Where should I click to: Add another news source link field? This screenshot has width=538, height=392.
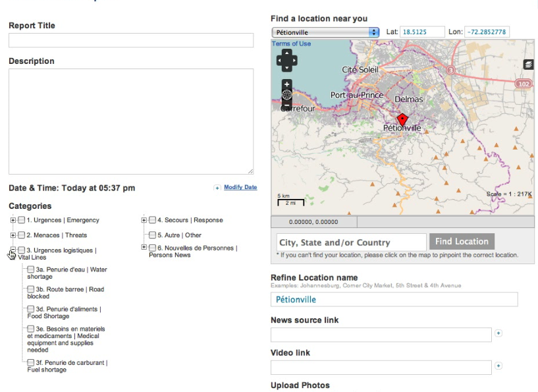[498, 333]
